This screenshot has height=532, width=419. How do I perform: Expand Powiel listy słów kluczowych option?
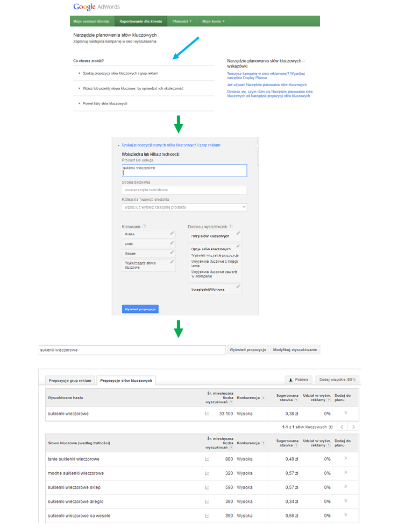[x=105, y=103]
